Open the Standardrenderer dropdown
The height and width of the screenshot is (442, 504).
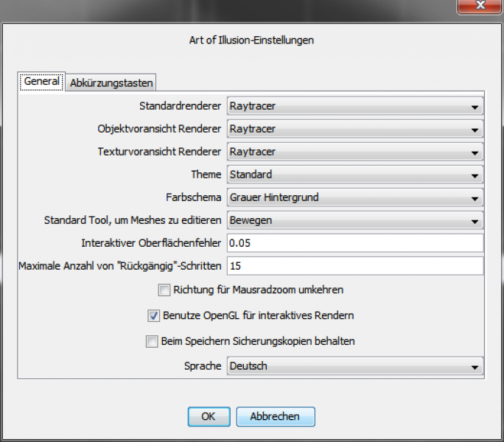355,106
